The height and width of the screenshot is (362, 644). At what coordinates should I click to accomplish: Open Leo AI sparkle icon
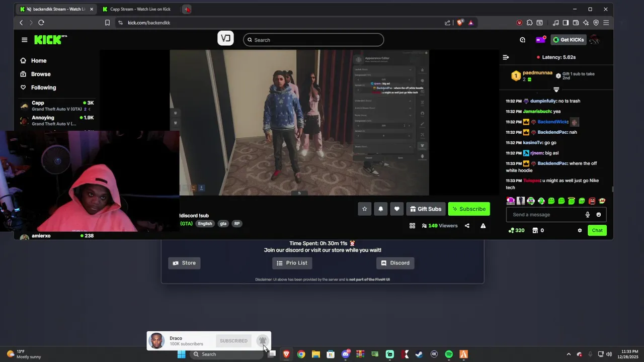(586, 23)
